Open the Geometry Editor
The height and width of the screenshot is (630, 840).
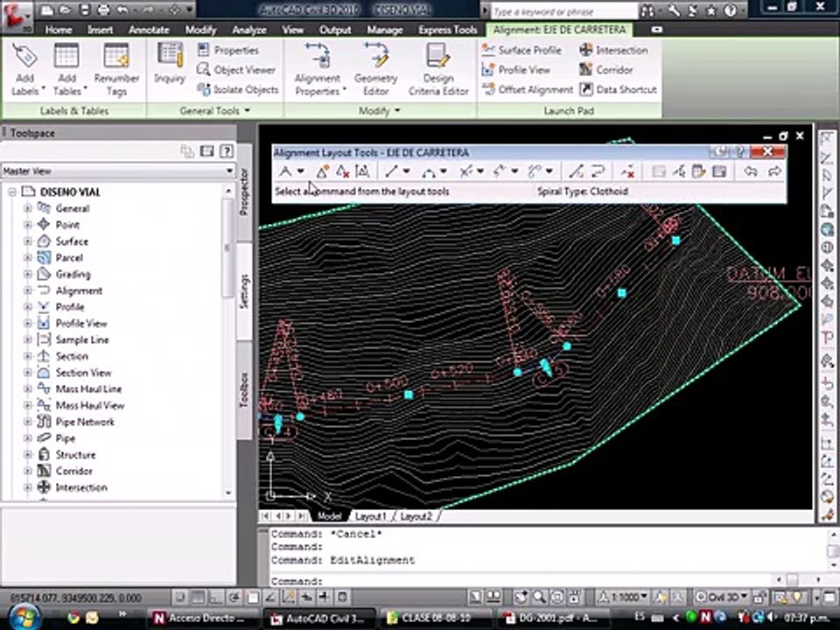pos(375,70)
